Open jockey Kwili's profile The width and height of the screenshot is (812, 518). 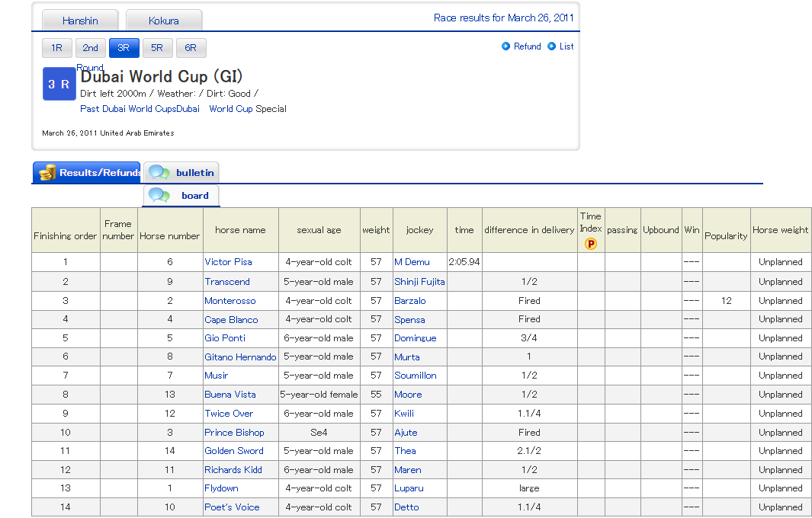[x=404, y=414]
